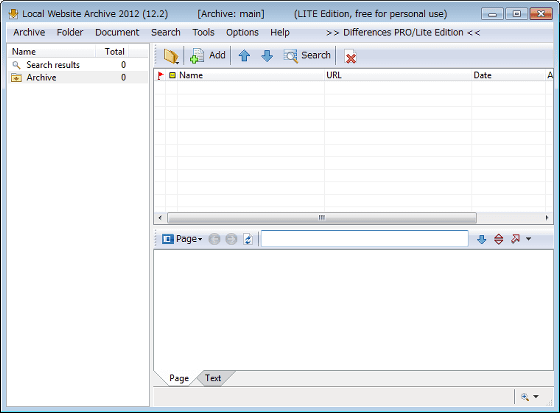Click Search results total count 0
The image size is (560, 413).
pyautogui.click(x=123, y=65)
